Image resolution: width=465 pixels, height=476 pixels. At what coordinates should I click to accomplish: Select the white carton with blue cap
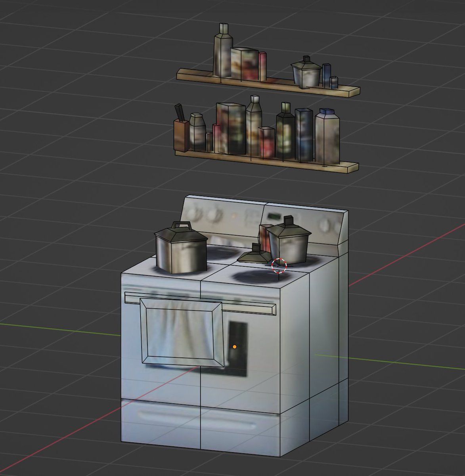(x=327, y=137)
